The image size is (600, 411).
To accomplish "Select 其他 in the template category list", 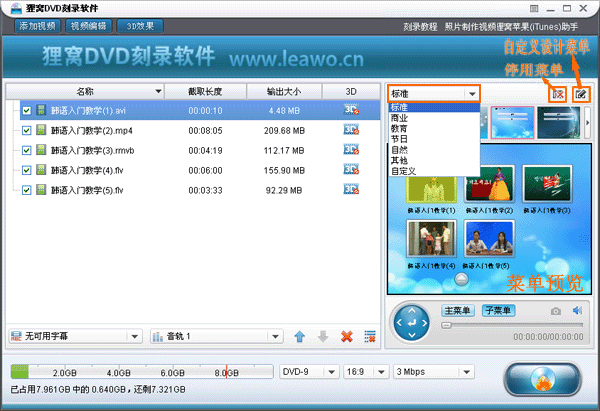I will click(x=434, y=161).
